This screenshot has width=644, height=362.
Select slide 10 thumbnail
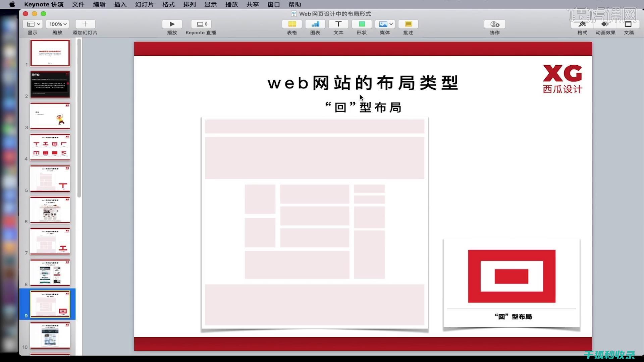50,336
